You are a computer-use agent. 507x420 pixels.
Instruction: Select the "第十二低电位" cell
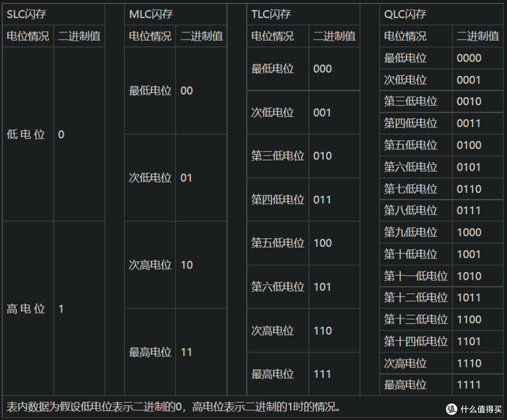tap(416, 298)
